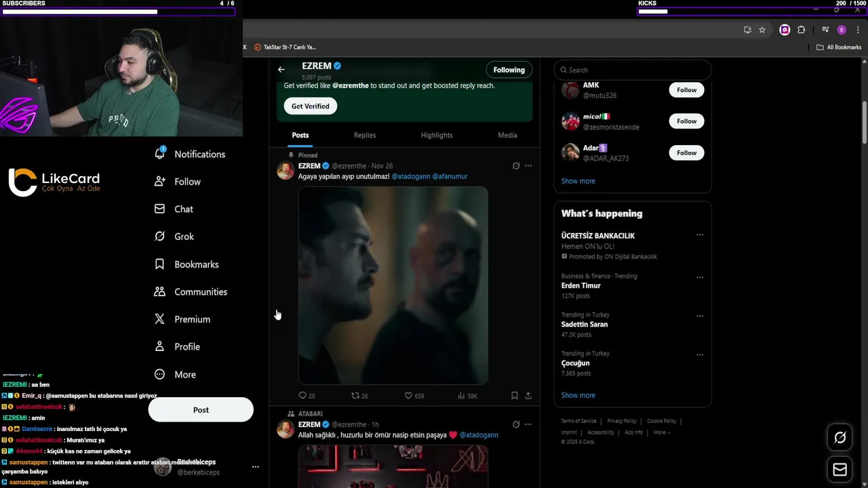Share the pinned post
868x488 pixels.
(528, 395)
